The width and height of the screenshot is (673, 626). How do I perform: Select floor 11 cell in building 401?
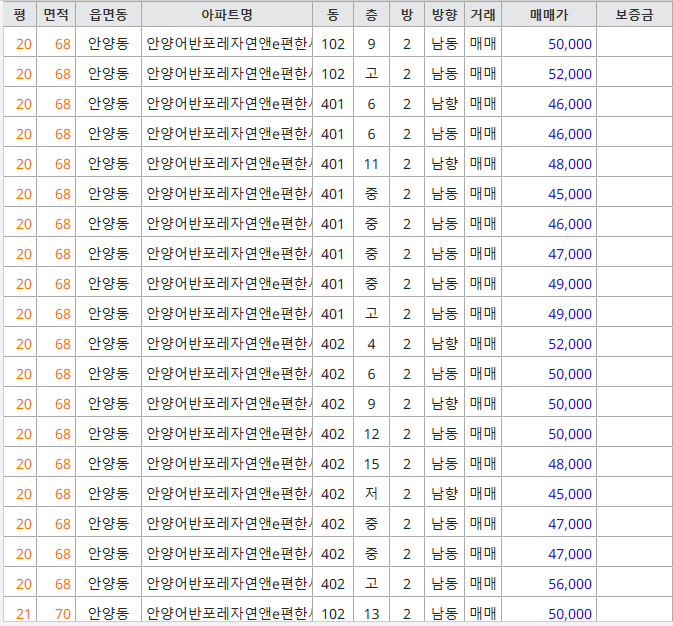pos(372,164)
